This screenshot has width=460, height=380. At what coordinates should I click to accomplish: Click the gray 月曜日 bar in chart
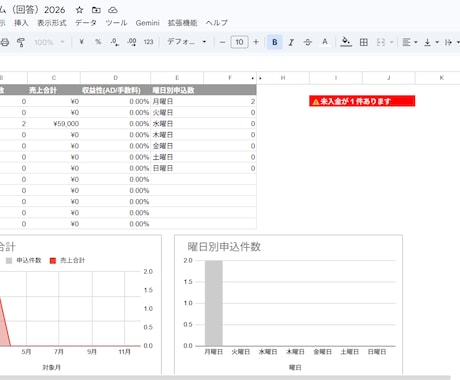(214, 303)
